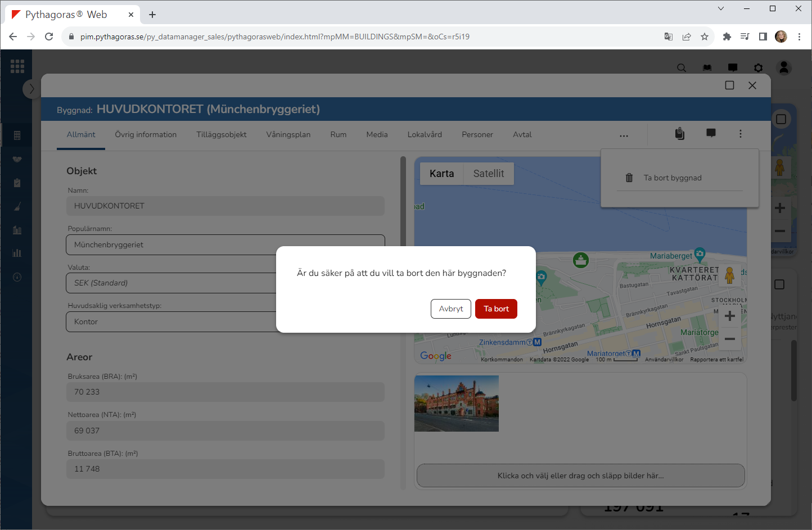812x530 pixels.
Task: Expand the horizontal ellipsis for more tabs
Action: pos(624,135)
